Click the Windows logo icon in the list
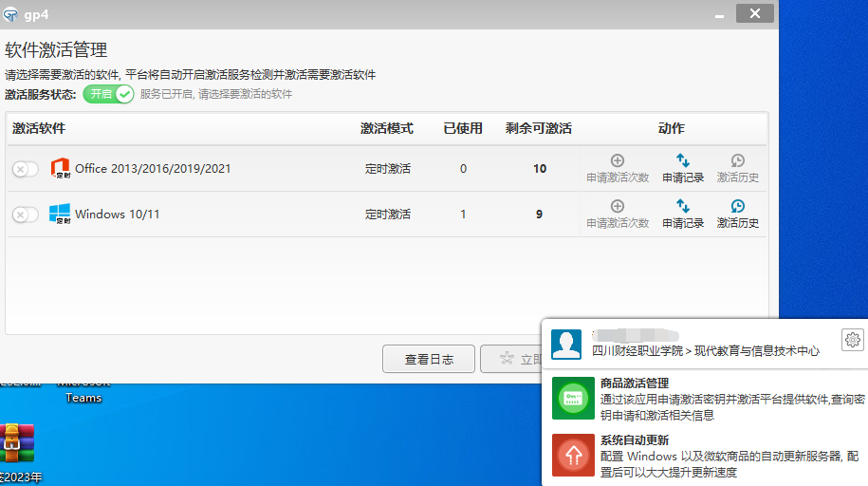This screenshot has width=868, height=486. 61,215
